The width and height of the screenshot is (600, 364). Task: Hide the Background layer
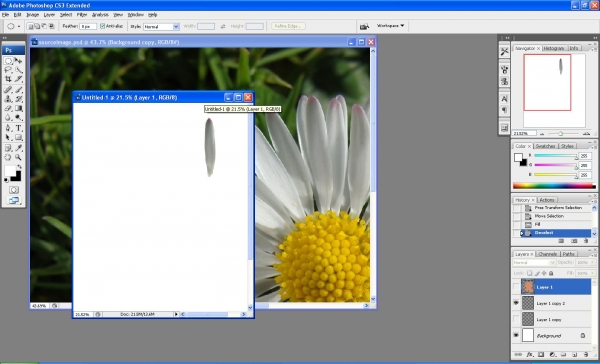pos(516,335)
